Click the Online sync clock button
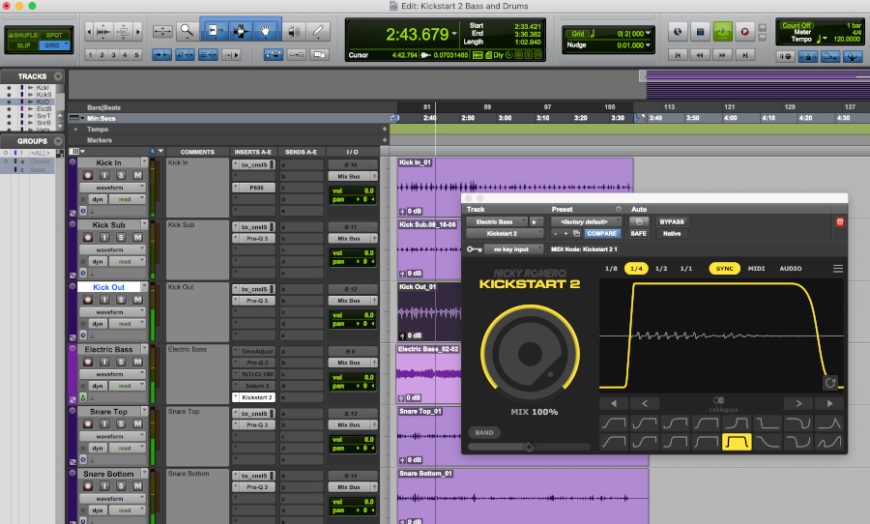The image size is (870, 524). [677, 32]
